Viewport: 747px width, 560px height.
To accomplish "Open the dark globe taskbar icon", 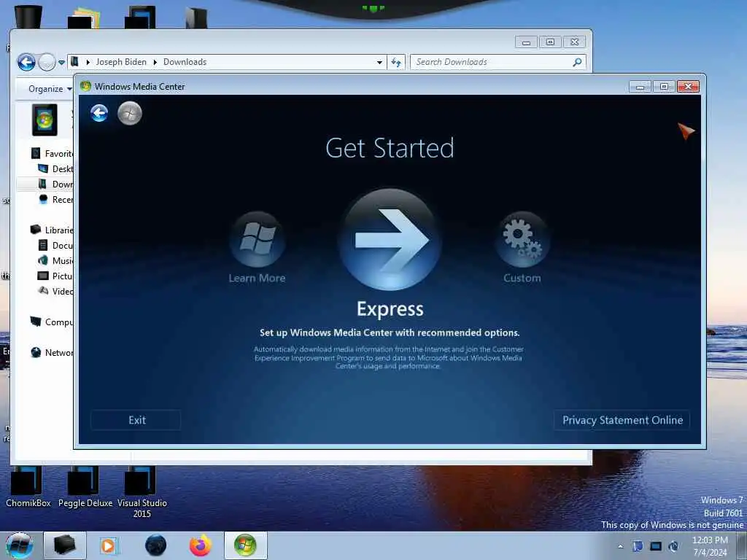I will click(156, 545).
